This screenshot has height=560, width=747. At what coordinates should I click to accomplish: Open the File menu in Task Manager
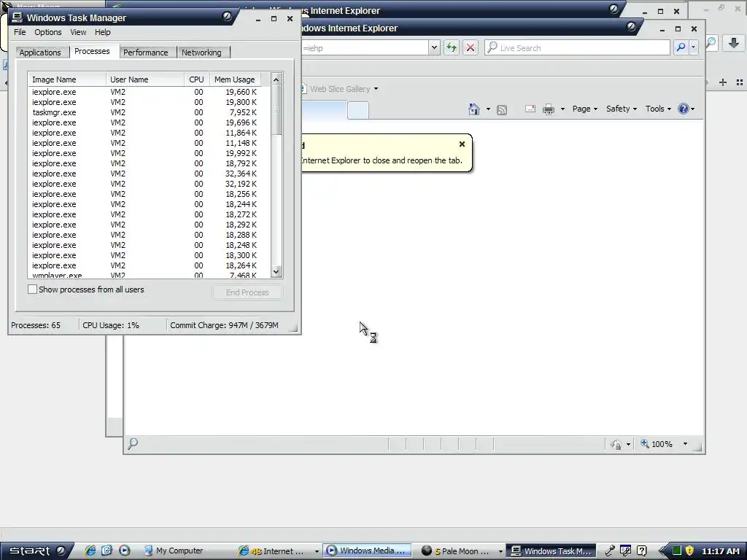[x=20, y=32]
